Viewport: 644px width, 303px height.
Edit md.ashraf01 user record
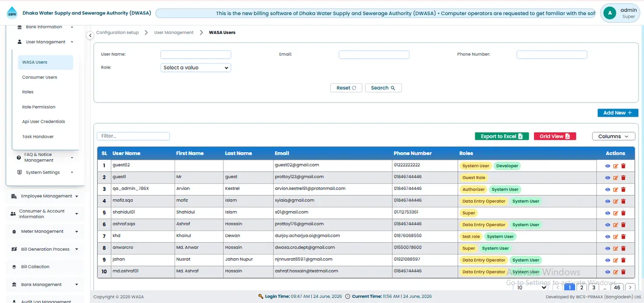click(615, 272)
